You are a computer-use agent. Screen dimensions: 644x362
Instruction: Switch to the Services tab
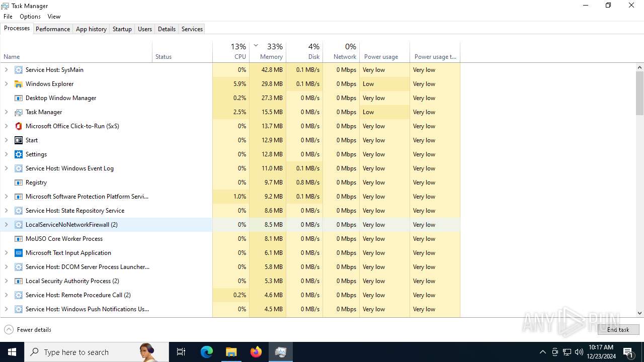[x=192, y=29]
